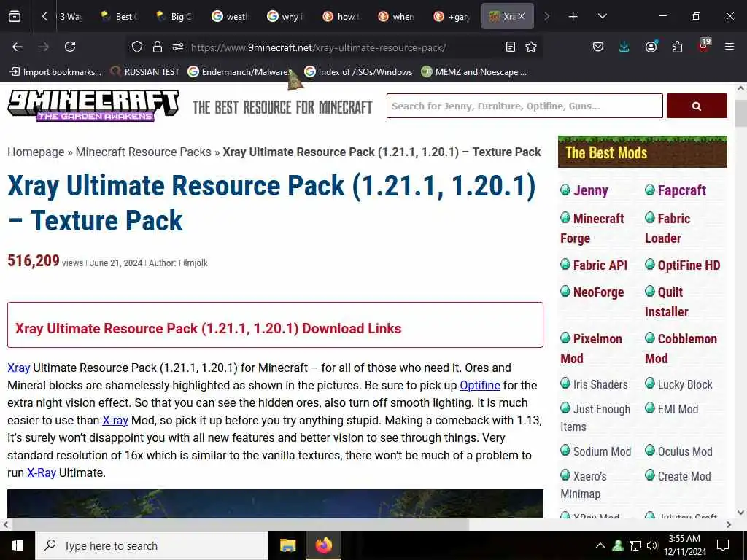This screenshot has width=747, height=560.
Task: Follow the 'Xray' link in article text
Action: click(x=18, y=367)
